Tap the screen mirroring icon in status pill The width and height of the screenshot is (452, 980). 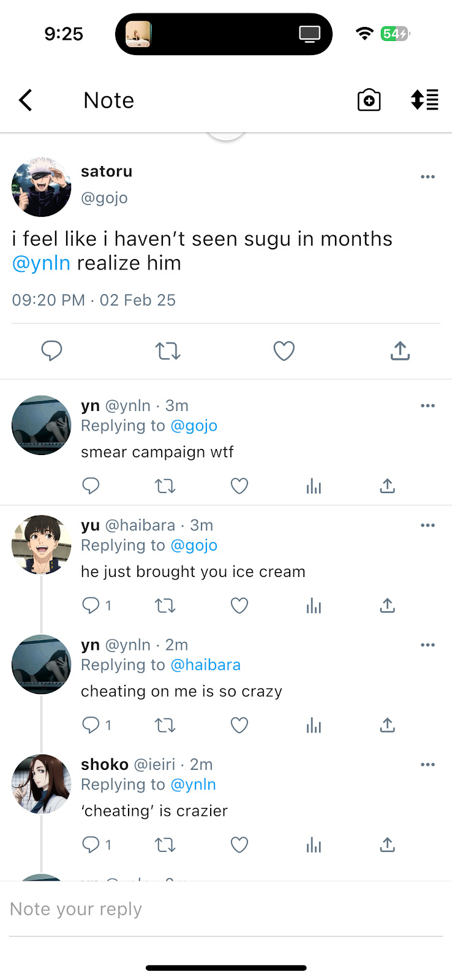[309, 34]
